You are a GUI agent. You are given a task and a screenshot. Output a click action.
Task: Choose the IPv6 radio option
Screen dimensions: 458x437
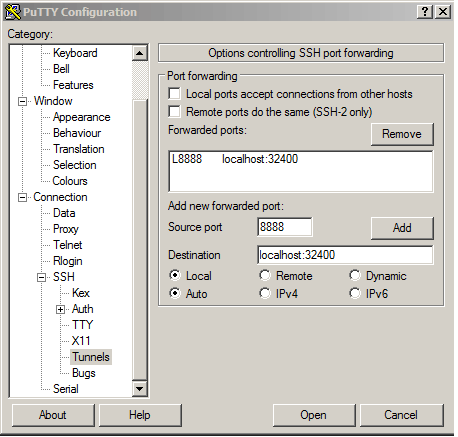coord(355,293)
